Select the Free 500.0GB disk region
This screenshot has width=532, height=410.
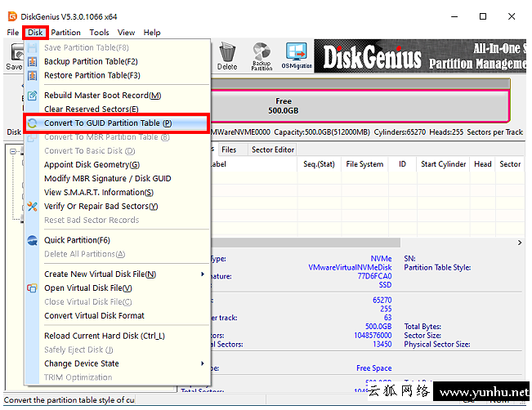[x=360, y=106]
